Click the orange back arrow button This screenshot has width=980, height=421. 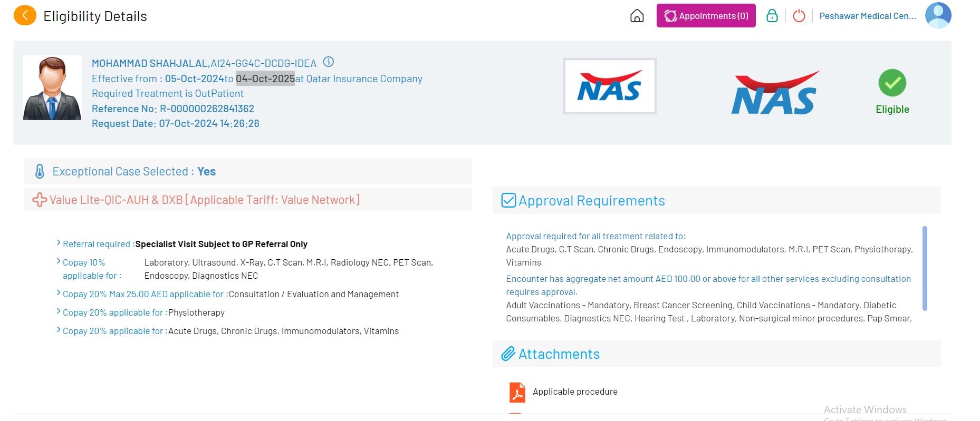point(25,16)
